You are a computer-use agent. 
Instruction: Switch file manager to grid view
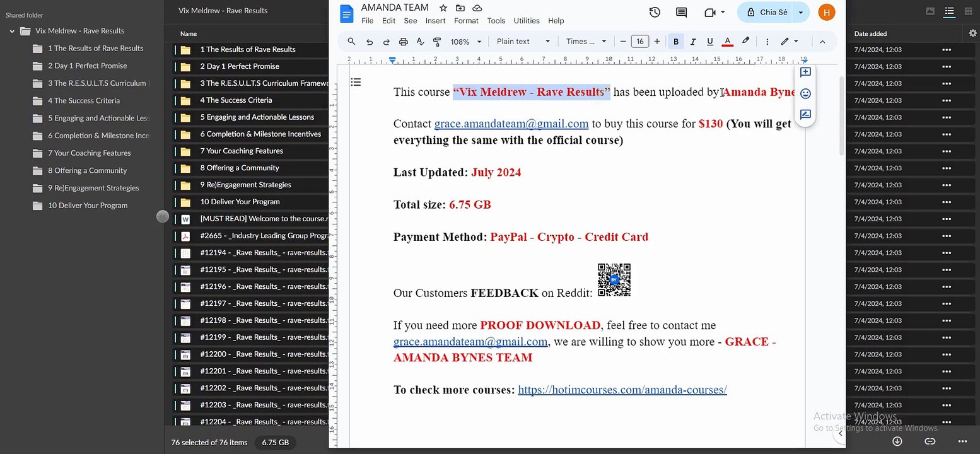point(968,11)
